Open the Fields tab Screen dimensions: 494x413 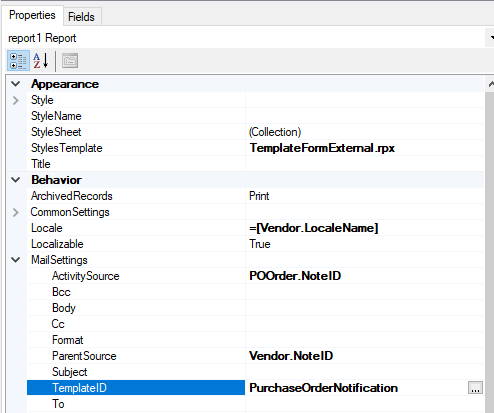pyautogui.click(x=81, y=17)
